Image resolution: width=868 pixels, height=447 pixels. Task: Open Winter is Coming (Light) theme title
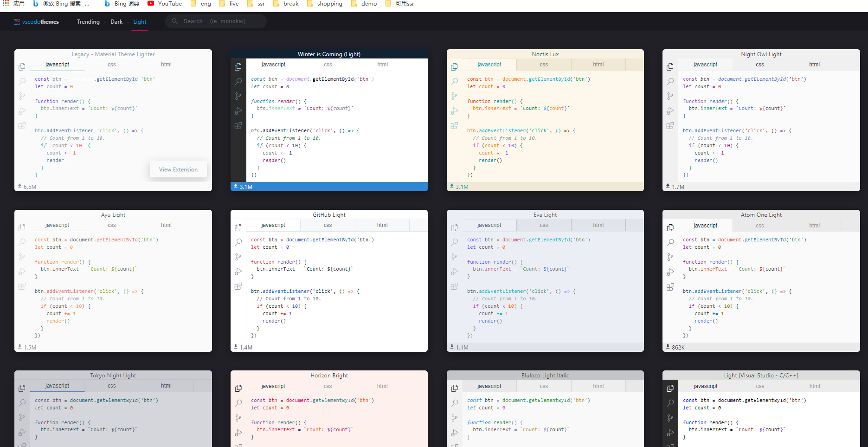click(x=329, y=54)
